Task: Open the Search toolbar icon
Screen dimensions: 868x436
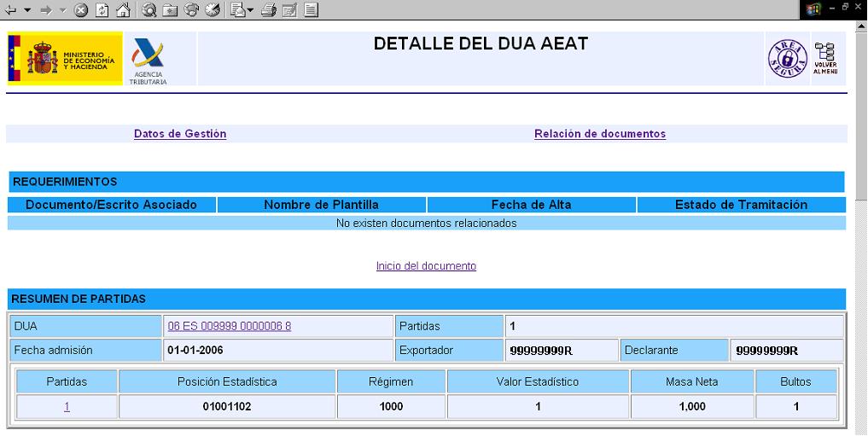Action: click(149, 10)
